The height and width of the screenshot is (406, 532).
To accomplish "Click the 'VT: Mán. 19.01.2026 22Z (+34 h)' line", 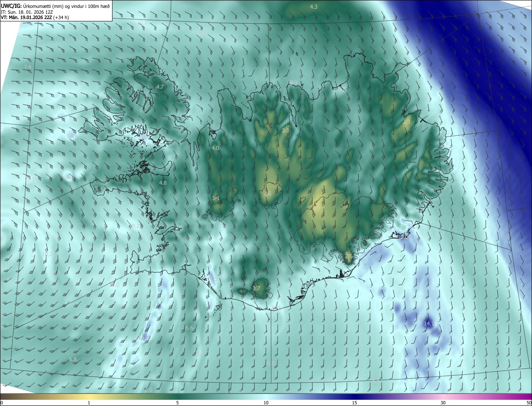I will (x=35, y=17).
